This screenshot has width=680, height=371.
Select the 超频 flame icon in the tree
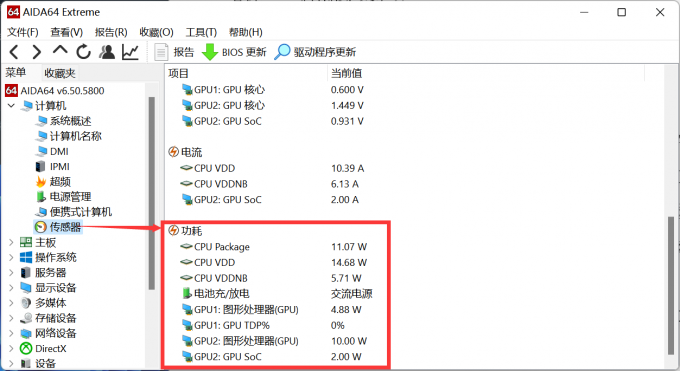41,181
